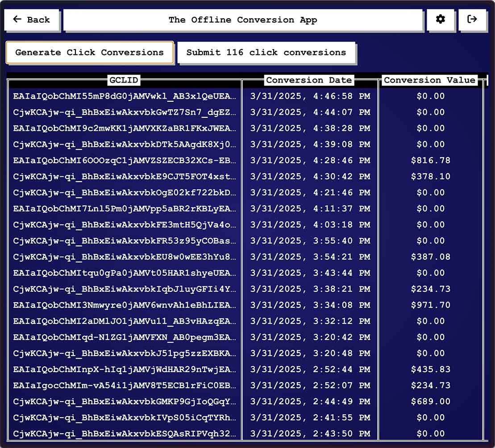
Task: Click the GCLID column header
Action: 124,80
